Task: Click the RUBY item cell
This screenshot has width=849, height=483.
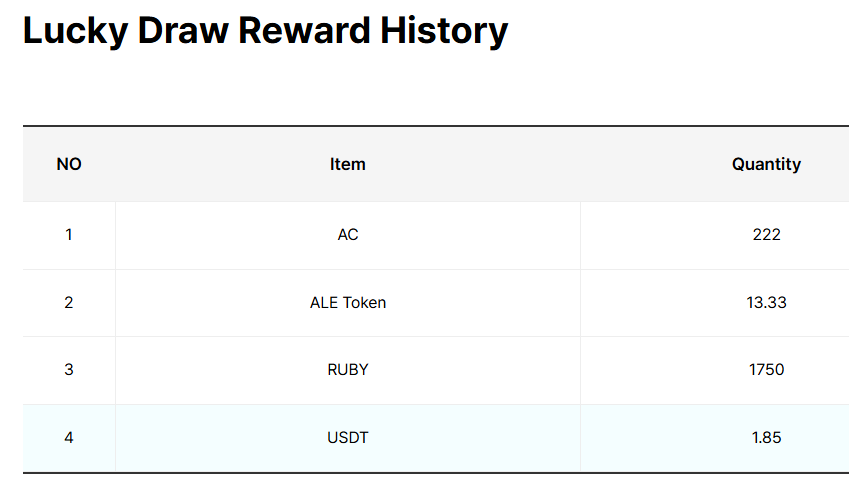Action: pos(348,370)
